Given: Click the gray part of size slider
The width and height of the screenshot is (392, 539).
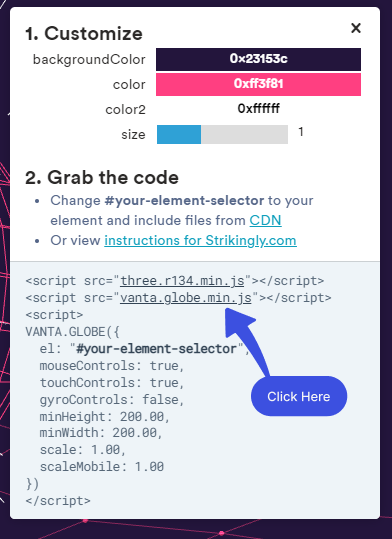Looking at the screenshot, I should pyautogui.click(x=244, y=134).
